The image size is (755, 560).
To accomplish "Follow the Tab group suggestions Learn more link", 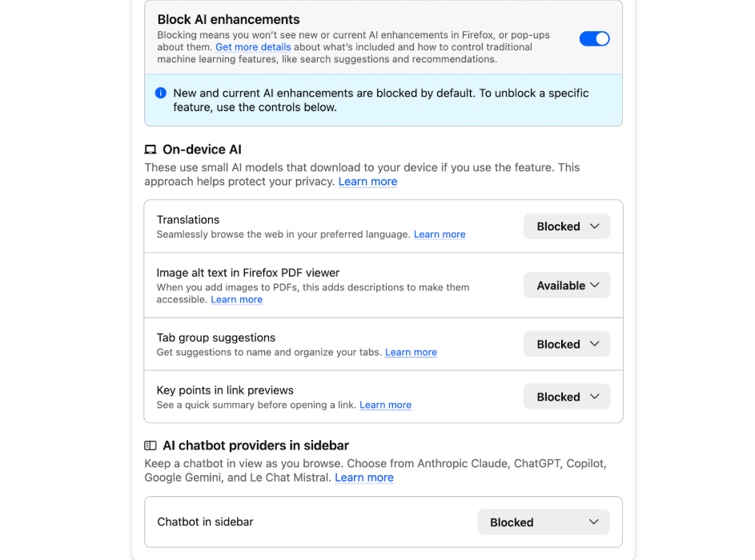I will coord(411,352).
